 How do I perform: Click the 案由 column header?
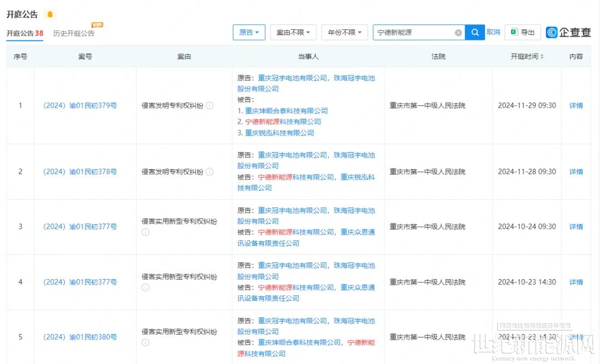point(184,57)
